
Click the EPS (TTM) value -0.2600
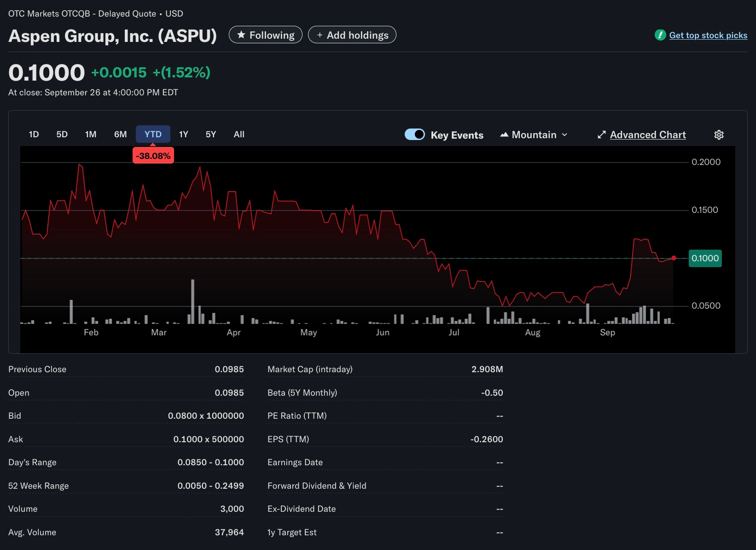pyautogui.click(x=487, y=439)
